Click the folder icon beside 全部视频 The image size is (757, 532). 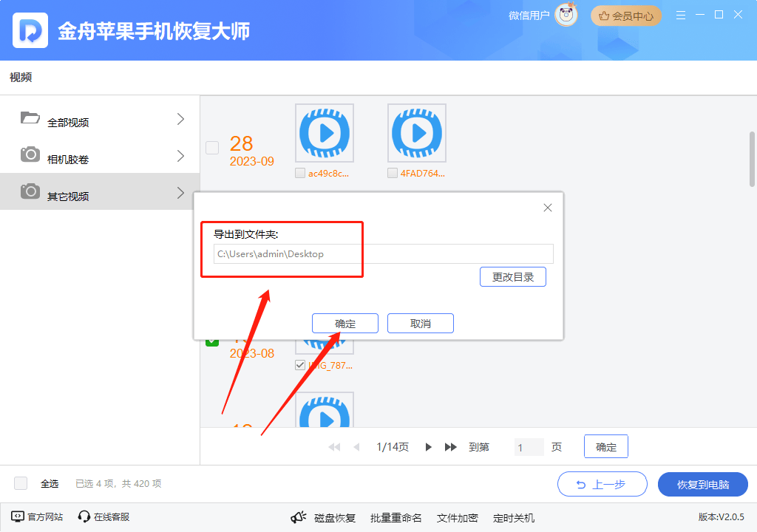(x=30, y=117)
